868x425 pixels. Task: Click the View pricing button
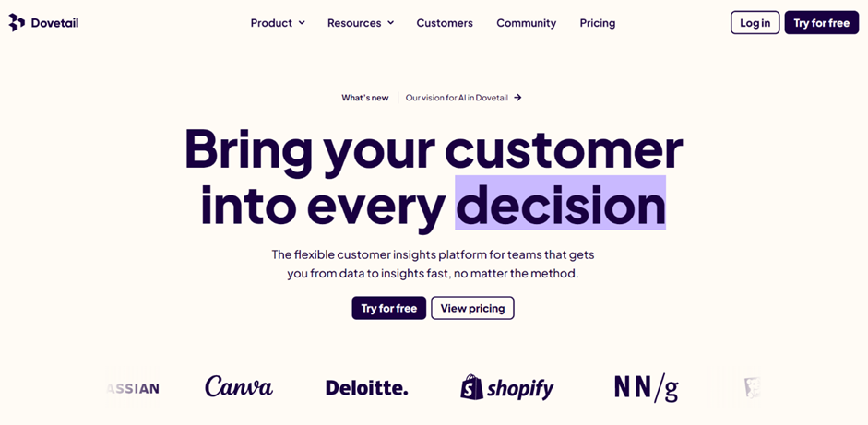coord(473,308)
